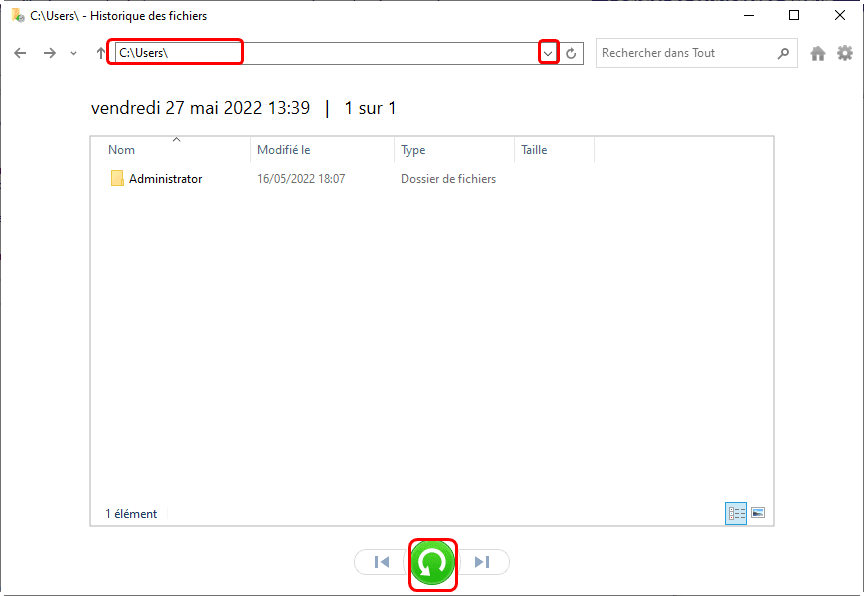Sort by Type column header
The height and width of the screenshot is (596, 864).
[x=413, y=150]
